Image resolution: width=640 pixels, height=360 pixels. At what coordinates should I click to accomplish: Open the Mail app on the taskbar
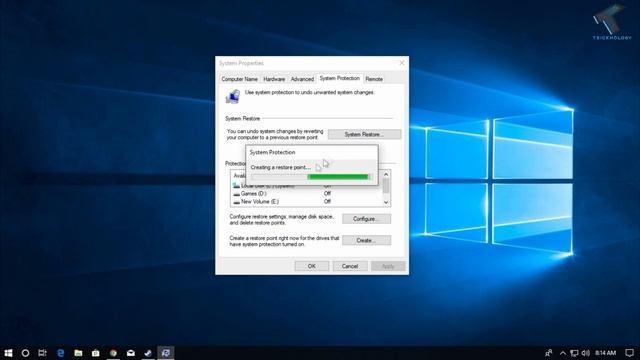131,353
